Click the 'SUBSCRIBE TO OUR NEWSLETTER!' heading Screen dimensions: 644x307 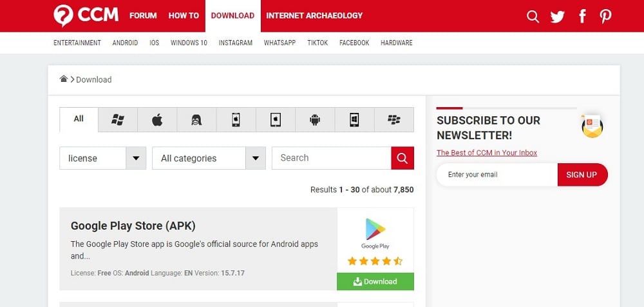click(x=488, y=128)
